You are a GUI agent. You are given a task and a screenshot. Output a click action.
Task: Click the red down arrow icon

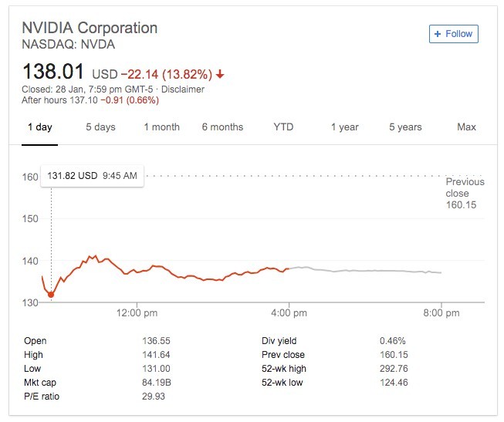[x=221, y=75]
